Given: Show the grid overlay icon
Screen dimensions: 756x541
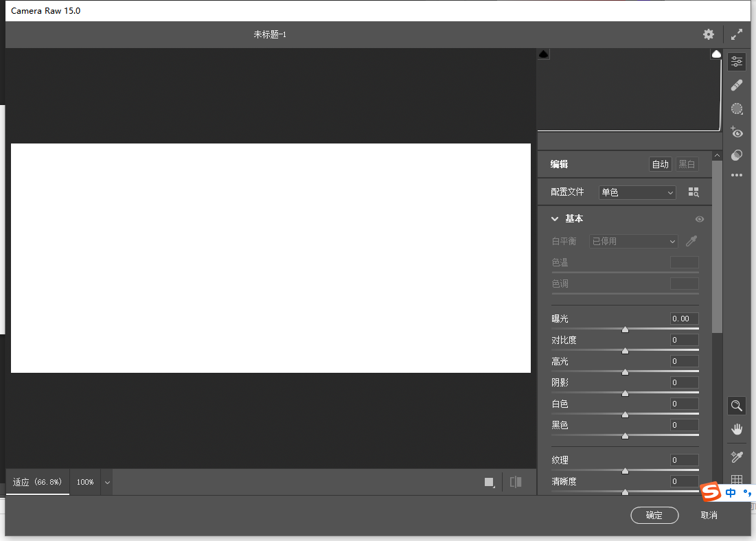Looking at the screenshot, I should (x=736, y=481).
